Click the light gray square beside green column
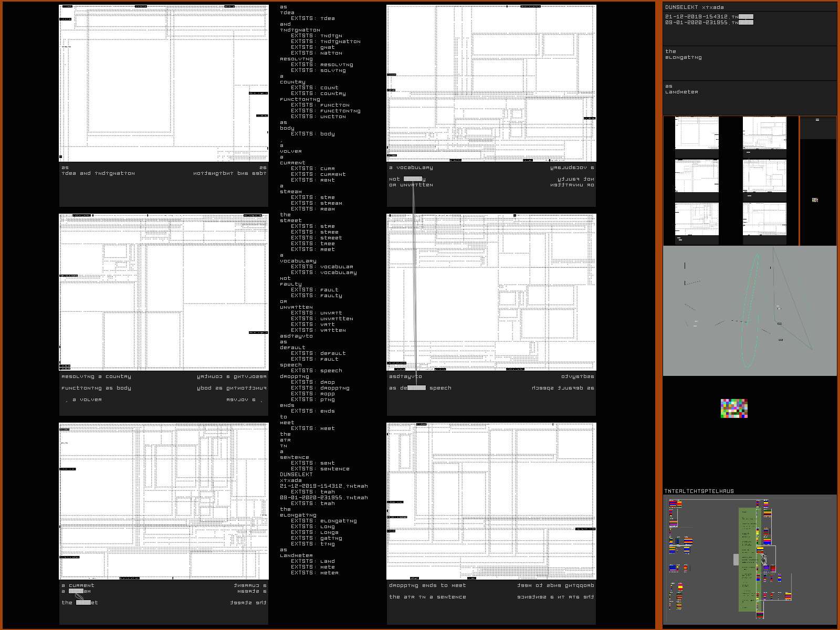The height and width of the screenshot is (630, 840). click(736, 560)
